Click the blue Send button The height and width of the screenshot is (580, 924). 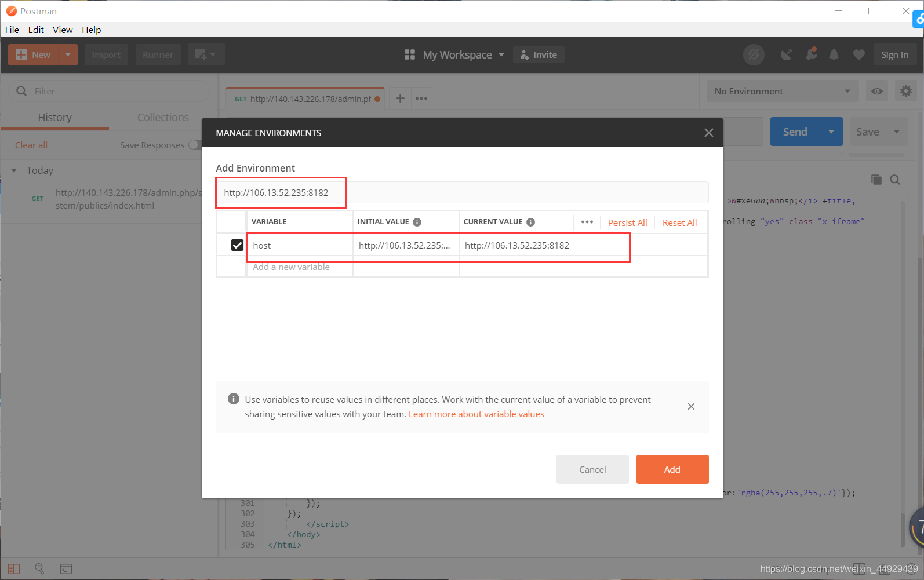pos(795,132)
